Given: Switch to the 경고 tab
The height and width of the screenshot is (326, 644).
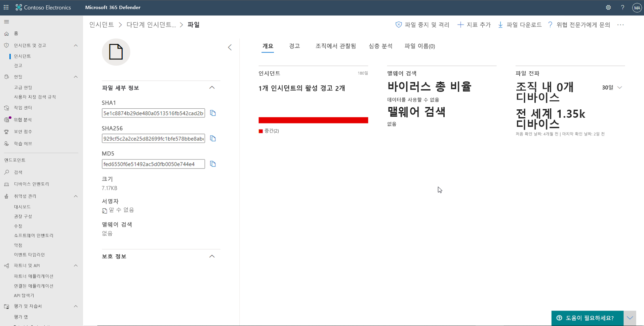Looking at the screenshot, I should 294,46.
